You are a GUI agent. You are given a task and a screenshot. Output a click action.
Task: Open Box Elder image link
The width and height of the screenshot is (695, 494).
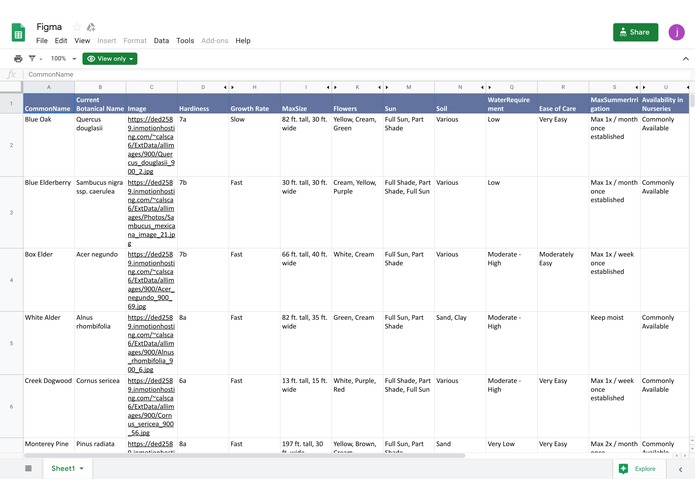pos(151,280)
